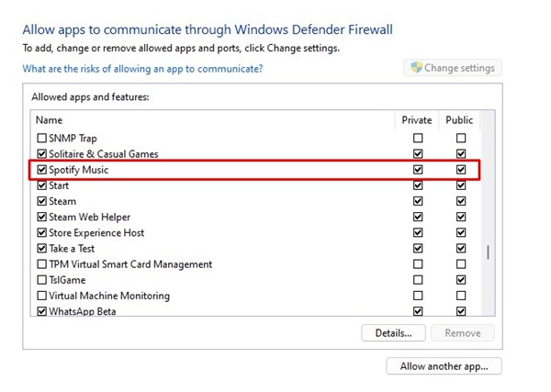Viewport: 551px width, 392px height.
Task: Uncheck Solitaire & Casual Games checkbox
Action: [41, 154]
